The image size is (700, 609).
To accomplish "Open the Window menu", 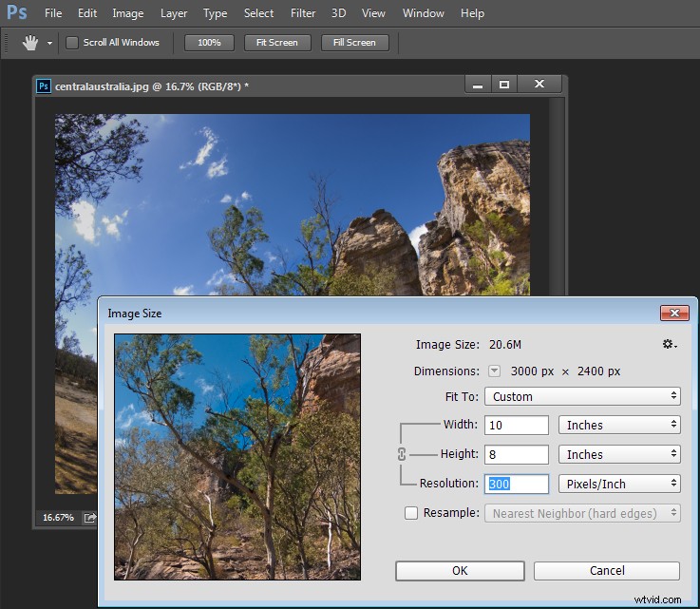I will pyautogui.click(x=424, y=13).
